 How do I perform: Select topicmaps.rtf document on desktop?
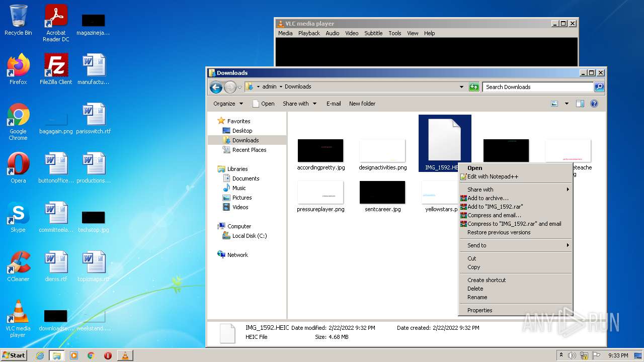(x=94, y=266)
